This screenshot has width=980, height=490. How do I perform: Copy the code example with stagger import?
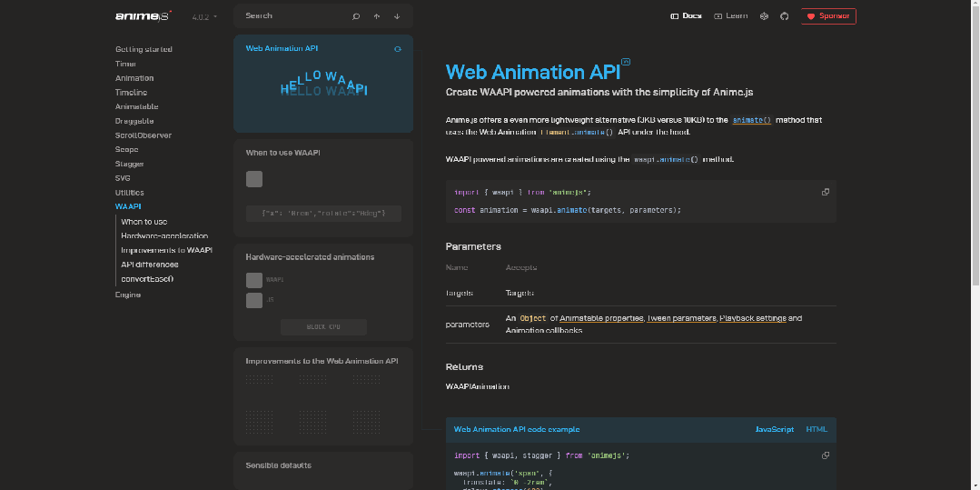click(825, 455)
